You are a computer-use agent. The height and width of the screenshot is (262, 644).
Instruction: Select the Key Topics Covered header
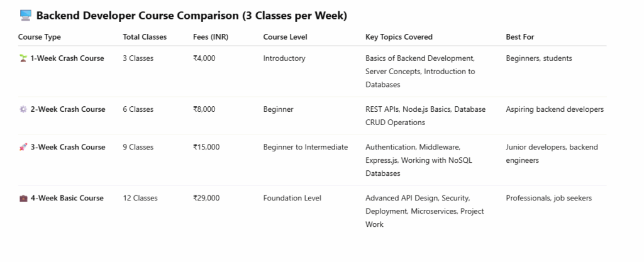399,37
